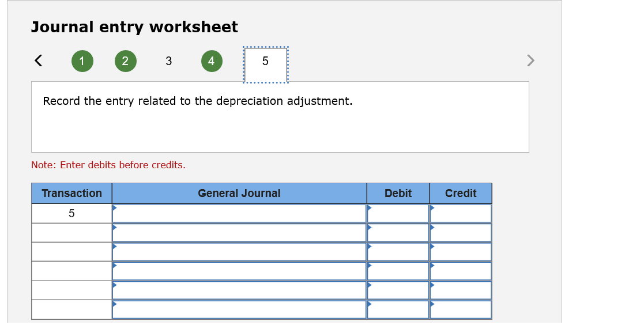Click second row General Journal account field
The height and width of the screenshot is (325, 644).
coord(239,233)
